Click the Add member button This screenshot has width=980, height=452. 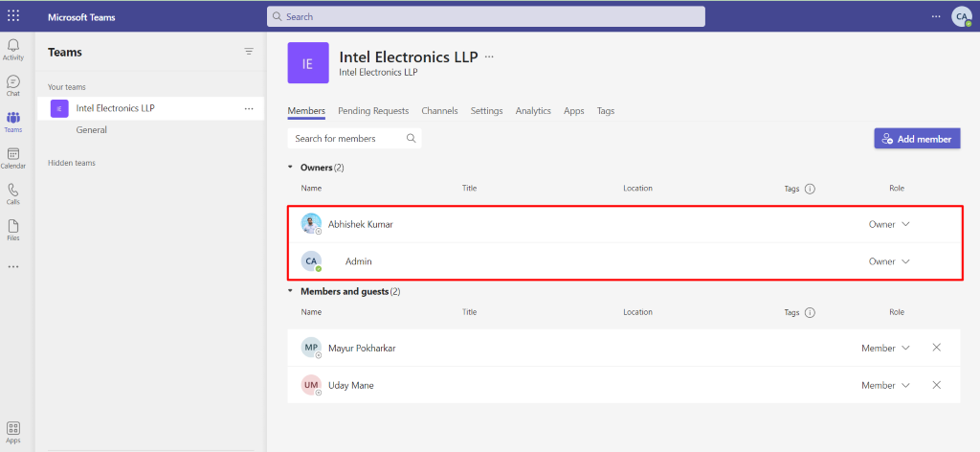917,139
